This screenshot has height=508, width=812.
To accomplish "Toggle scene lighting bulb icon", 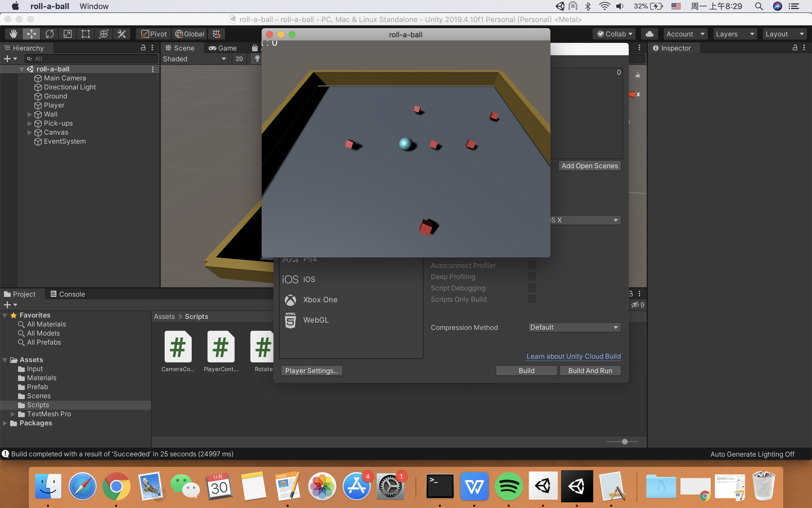I will click(x=257, y=59).
